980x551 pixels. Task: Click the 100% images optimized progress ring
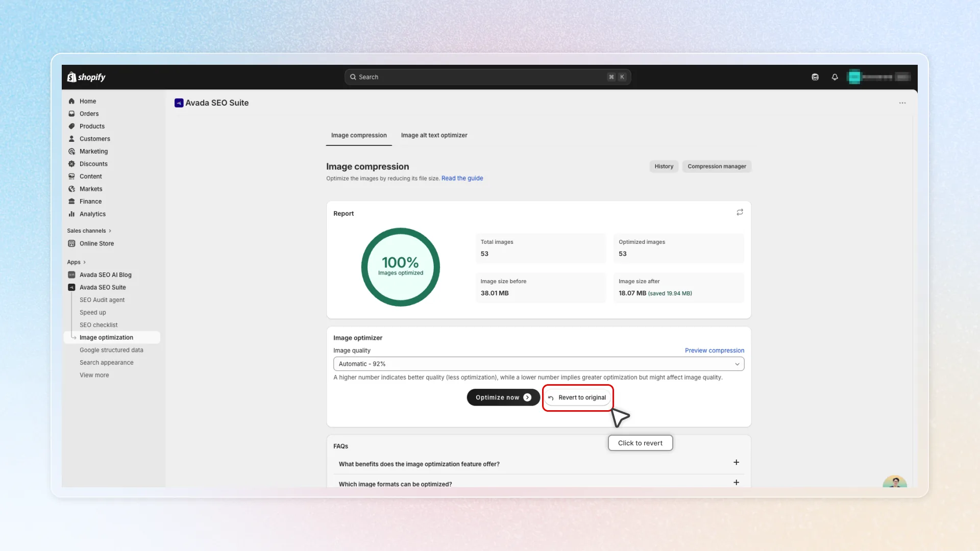pos(401,267)
